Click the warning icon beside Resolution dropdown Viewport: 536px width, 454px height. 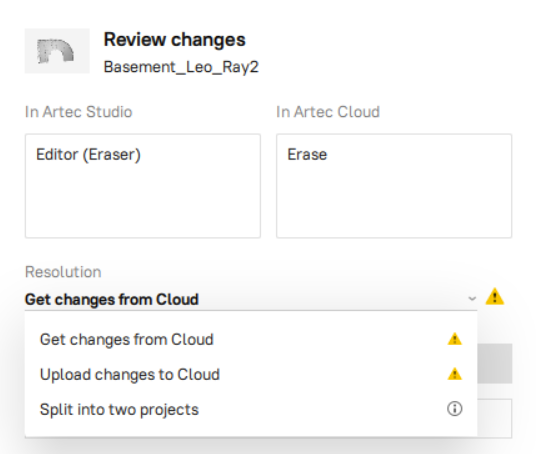(x=495, y=296)
